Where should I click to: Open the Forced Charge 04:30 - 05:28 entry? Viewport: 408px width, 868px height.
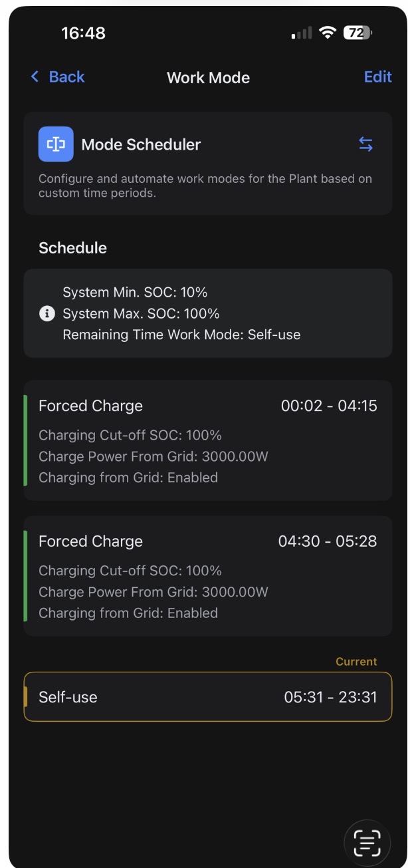(207, 576)
